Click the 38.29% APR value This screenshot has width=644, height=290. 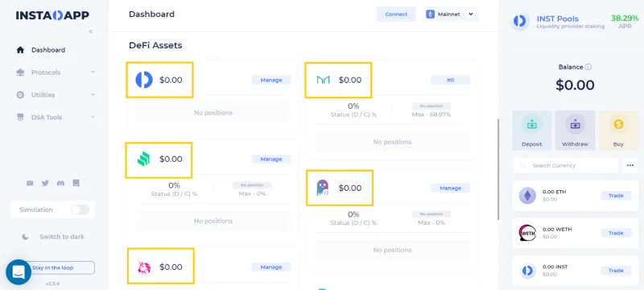[625, 19]
